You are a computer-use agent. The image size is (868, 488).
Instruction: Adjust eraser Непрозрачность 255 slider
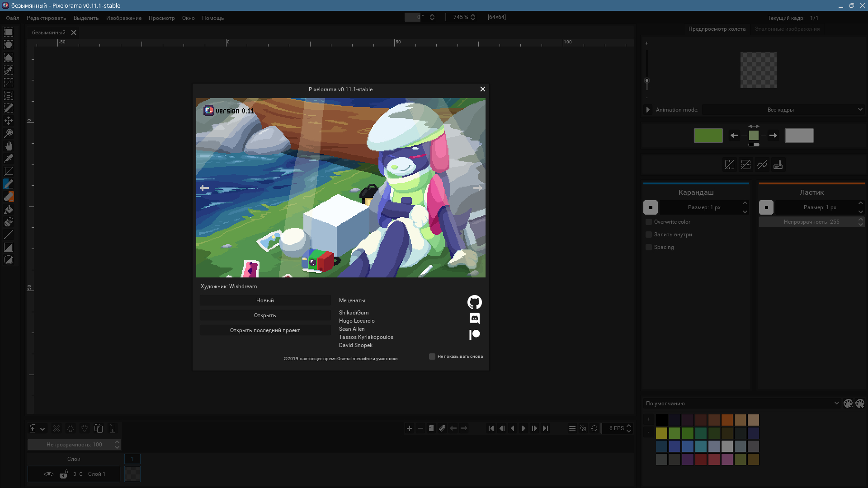pyautogui.click(x=811, y=222)
